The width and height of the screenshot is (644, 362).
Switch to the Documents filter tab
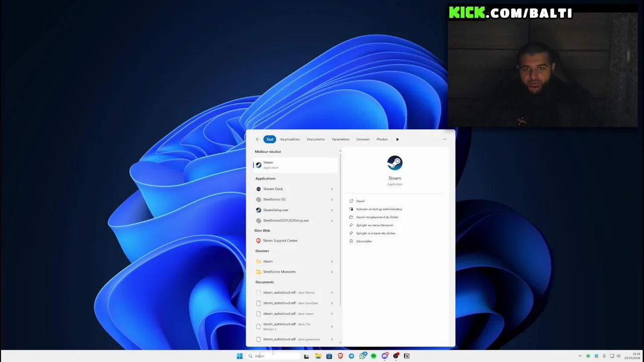pyautogui.click(x=316, y=139)
